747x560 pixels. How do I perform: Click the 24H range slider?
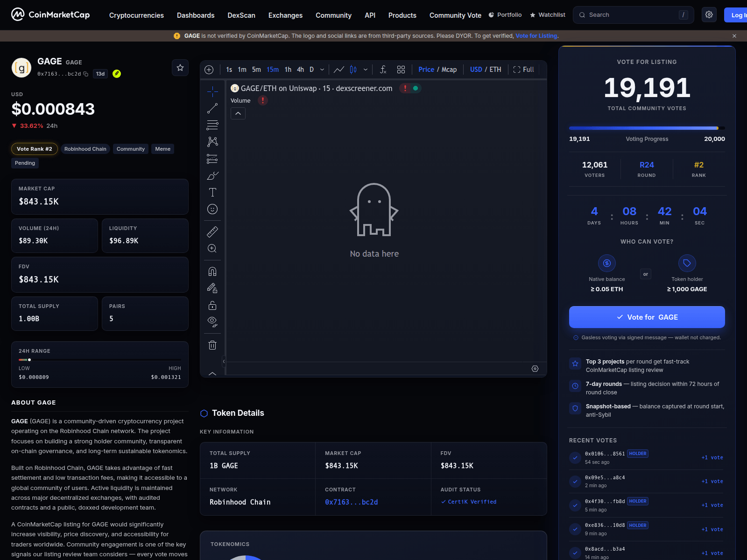[x=100, y=360]
